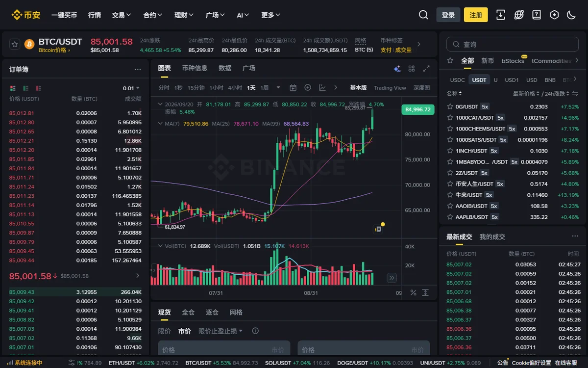Click the Binance logo in the header
588x368 pixels.
[x=26, y=15]
